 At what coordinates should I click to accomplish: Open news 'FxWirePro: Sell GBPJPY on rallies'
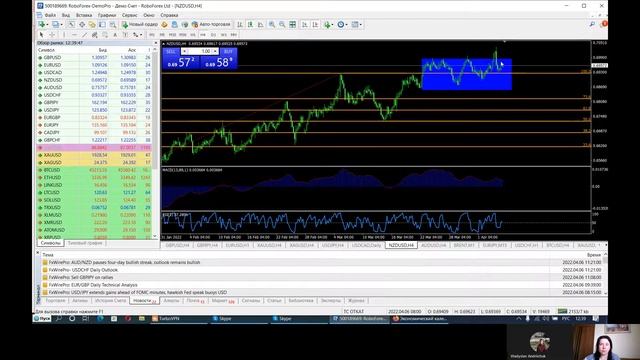81,278
